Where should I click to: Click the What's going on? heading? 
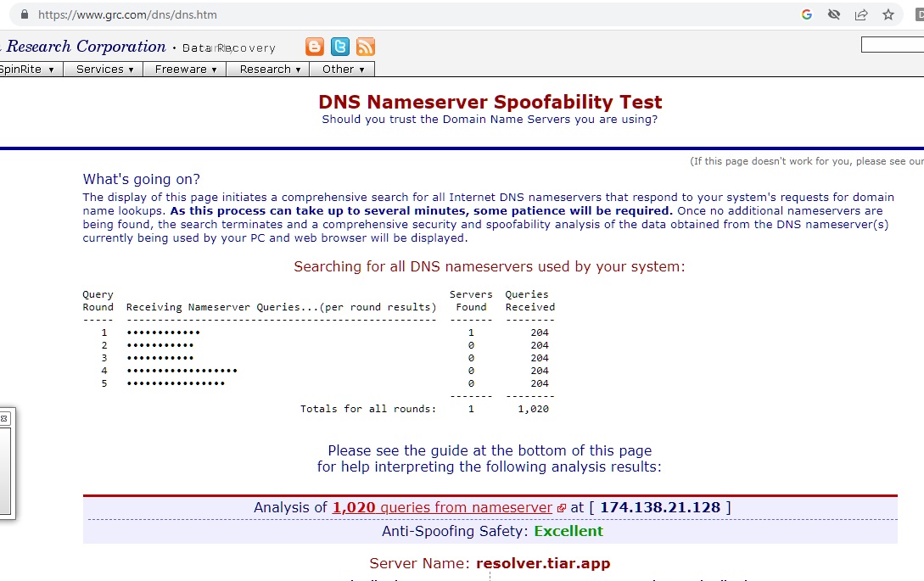pos(142,179)
